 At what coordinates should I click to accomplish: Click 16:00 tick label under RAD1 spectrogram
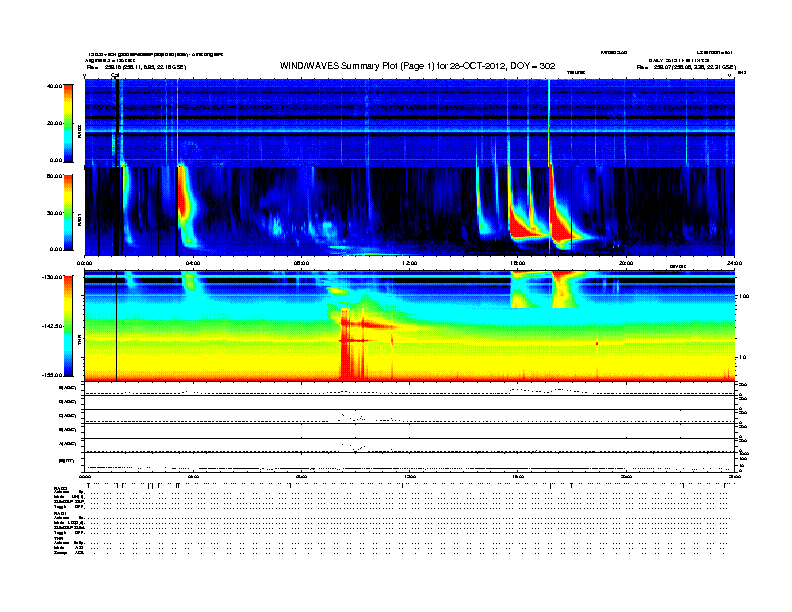pyautogui.click(x=518, y=263)
